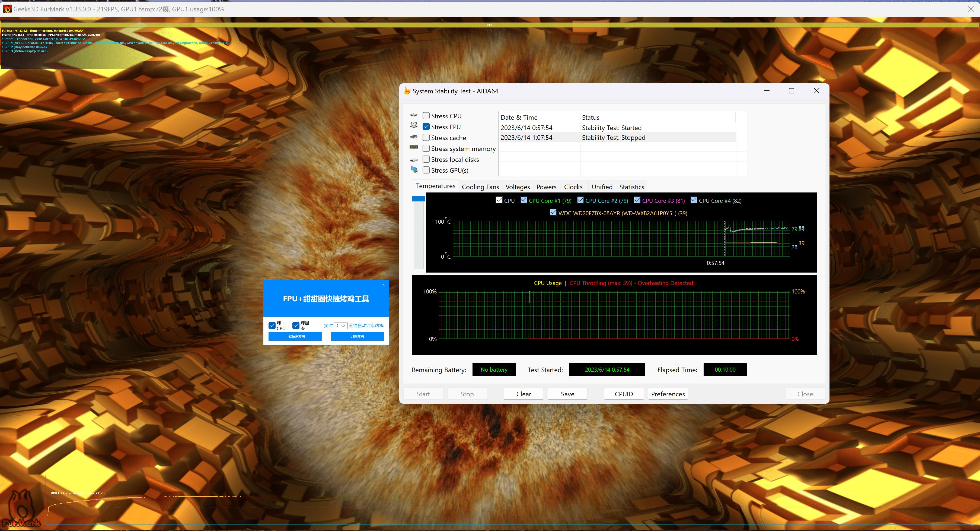Click the AIDA64 flame icon in title bar
This screenshot has height=531, width=980.
[407, 91]
